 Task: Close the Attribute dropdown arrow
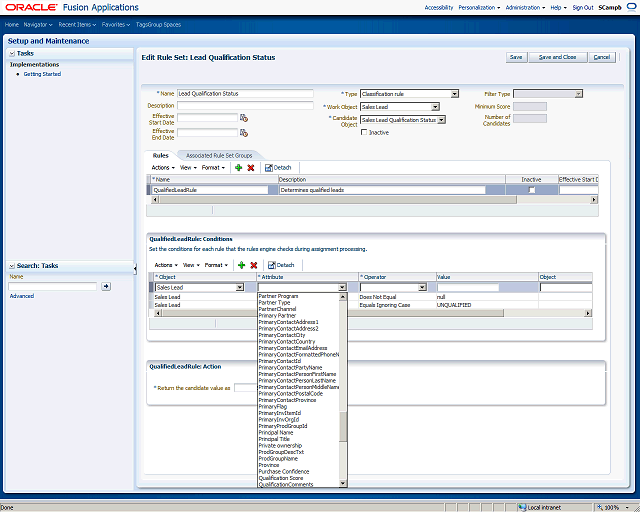coord(342,287)
